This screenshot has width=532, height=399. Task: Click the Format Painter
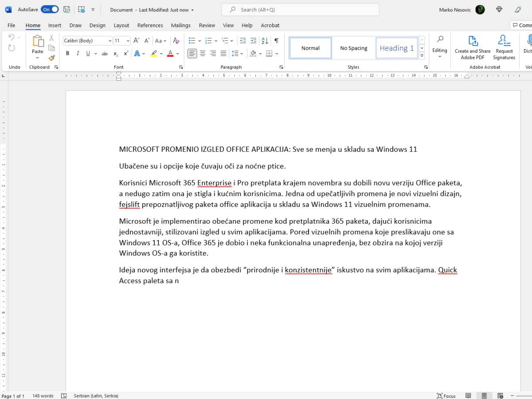(52, 58)
